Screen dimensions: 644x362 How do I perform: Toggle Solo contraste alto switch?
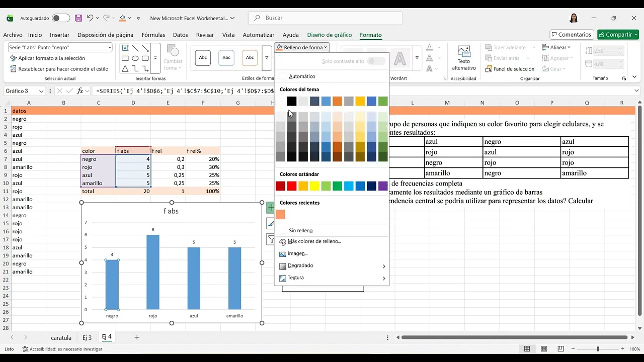coord(376,61)
